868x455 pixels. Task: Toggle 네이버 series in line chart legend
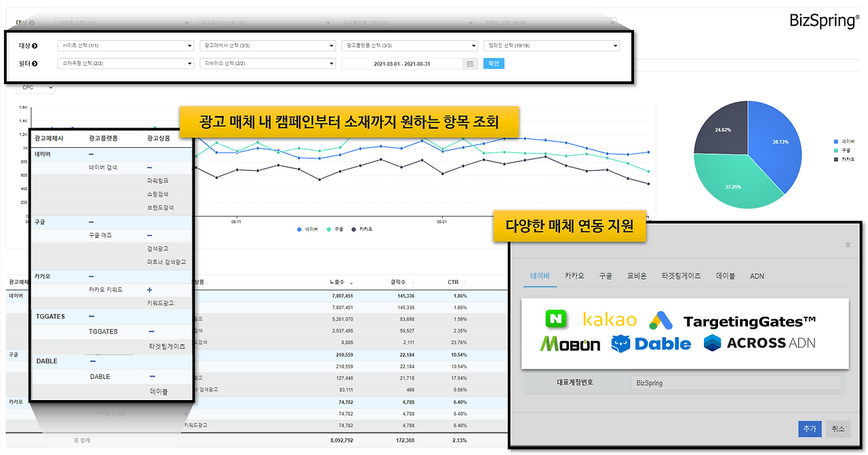(309, 229)
